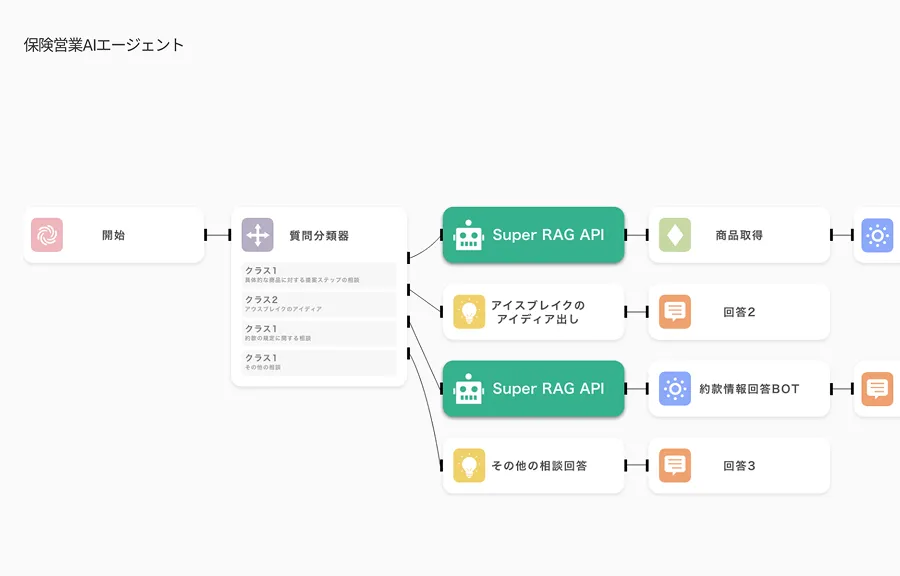This screenshot has width=900, height=576.
Task: Click lightbulb icon of その他の相談回答
Action: tap(469, 465)
